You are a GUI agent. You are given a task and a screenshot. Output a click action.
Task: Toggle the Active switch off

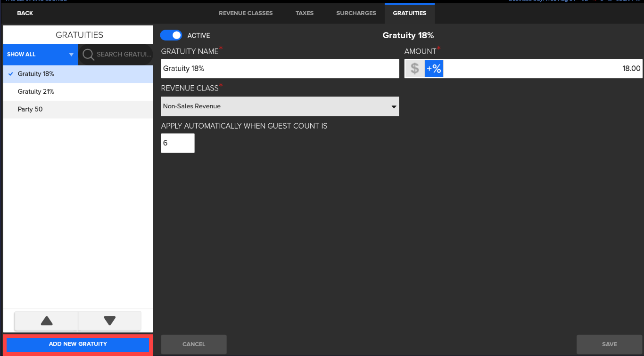tap(171, 35)
